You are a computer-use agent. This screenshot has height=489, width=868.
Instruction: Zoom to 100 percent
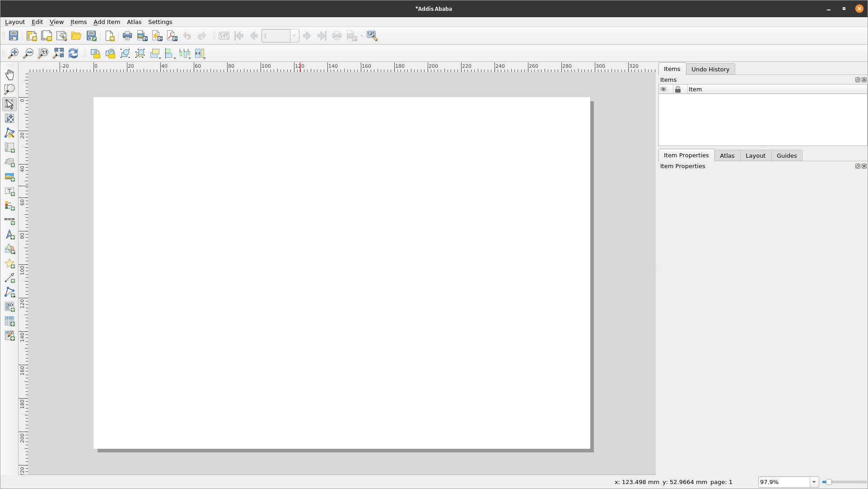point(43,53)
